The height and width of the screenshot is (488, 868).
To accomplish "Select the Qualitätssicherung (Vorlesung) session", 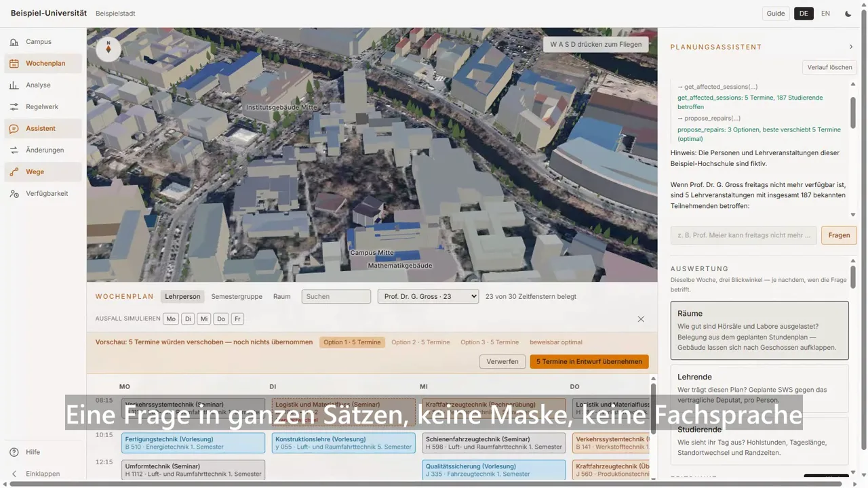I will click(x=494, y=470).
